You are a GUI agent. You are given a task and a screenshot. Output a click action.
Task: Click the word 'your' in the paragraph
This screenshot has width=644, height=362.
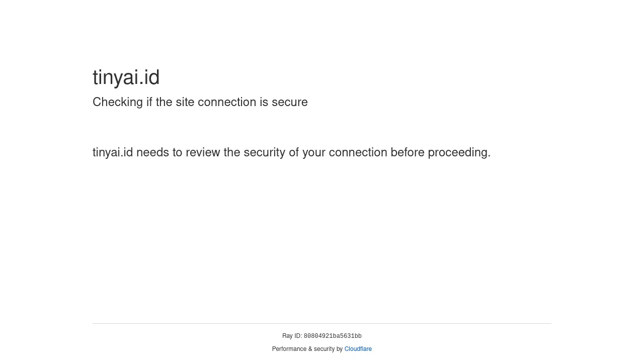pyautogui.click(x=314, y=152)
